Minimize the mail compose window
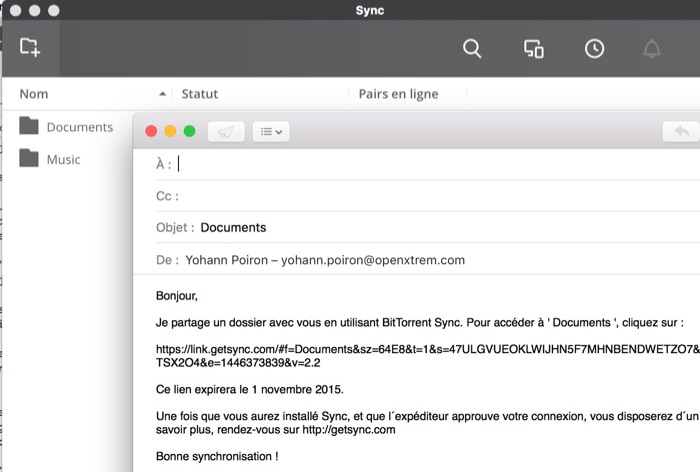This screenshot has height=472, width=700. (170, 131)
